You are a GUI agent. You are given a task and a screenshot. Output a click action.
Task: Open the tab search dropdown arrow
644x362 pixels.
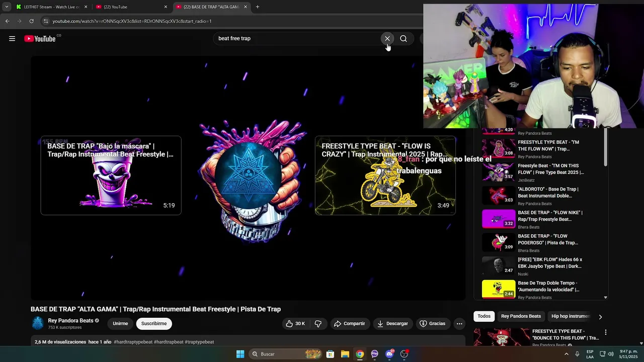(x=7, y=7)
